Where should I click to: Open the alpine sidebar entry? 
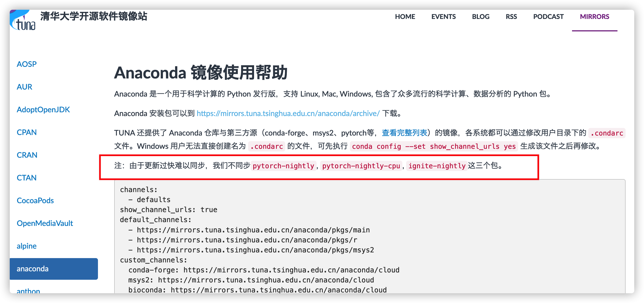click(27, 246)
